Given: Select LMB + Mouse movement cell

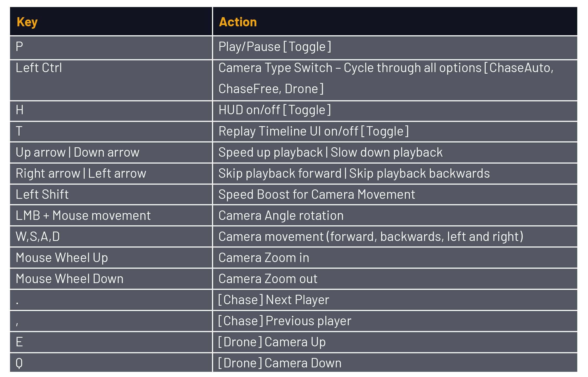Looking at the screenshot, I should point(111,215).
